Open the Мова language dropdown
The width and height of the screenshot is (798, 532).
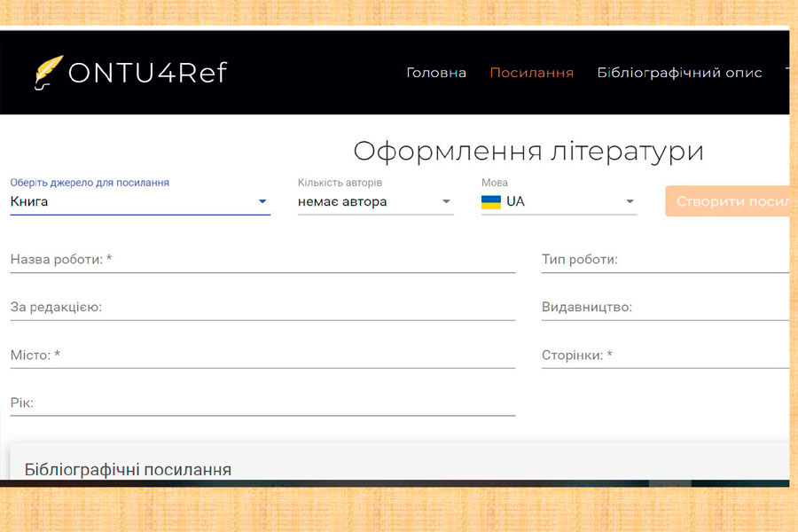[559, 201]
